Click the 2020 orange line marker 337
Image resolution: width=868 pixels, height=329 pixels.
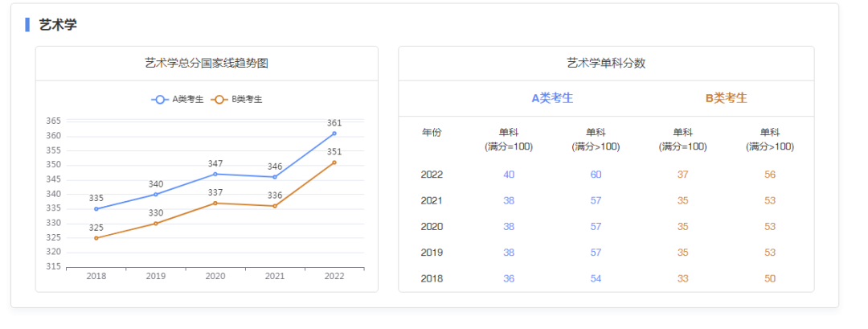pos(215,204)
